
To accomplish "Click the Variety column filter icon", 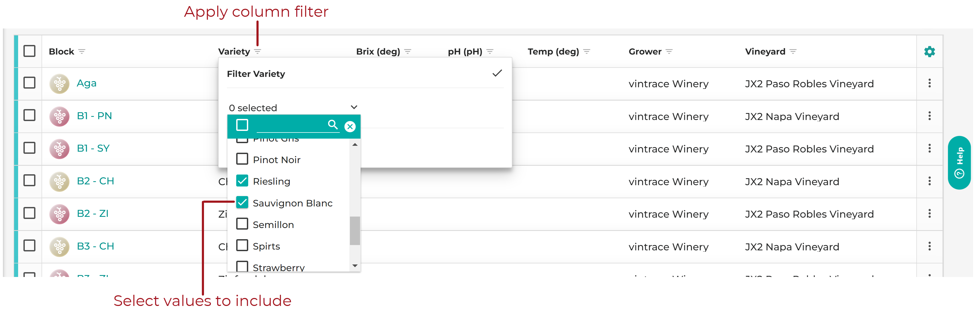I will point(258,52).
